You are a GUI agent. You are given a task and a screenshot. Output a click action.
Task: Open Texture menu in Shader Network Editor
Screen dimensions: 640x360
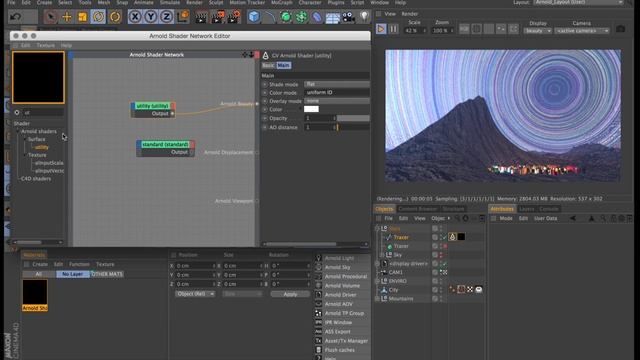pos(45,45)
